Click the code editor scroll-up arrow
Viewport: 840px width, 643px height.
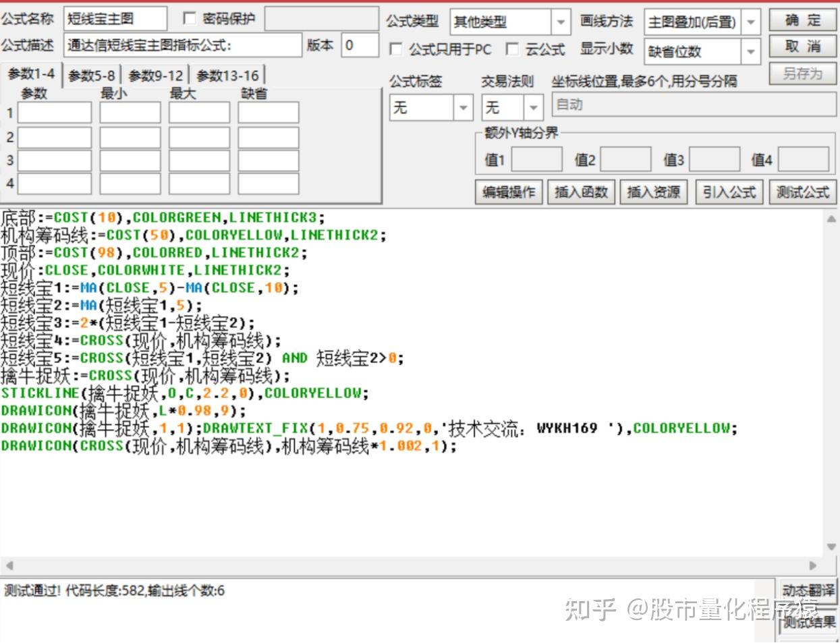pos(831,219)
